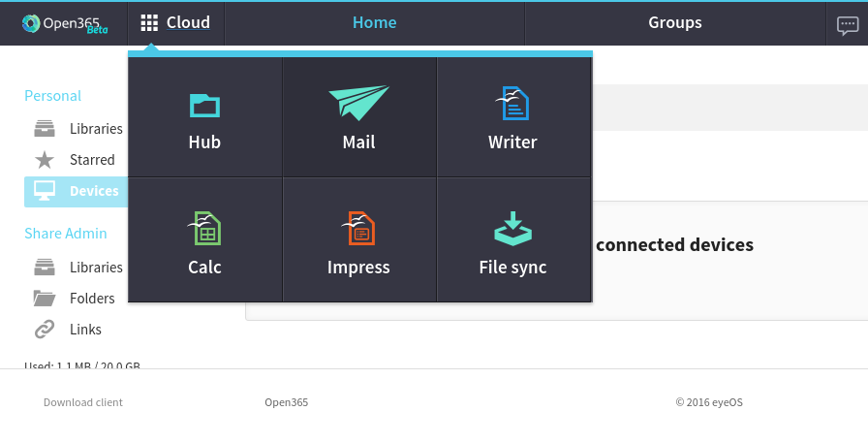Click the Download client footer link

pyautogui.click(x=83, y=402)
